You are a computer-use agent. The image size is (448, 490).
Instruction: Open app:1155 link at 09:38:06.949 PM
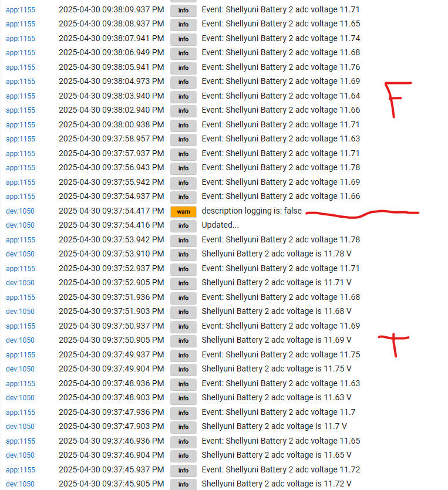click(21, 53)
